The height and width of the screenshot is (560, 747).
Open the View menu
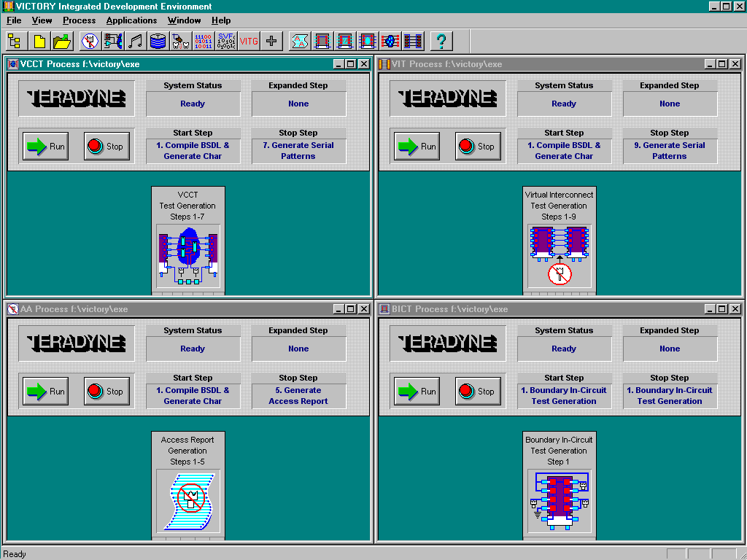pyautogui.click(x=42, y=20)
